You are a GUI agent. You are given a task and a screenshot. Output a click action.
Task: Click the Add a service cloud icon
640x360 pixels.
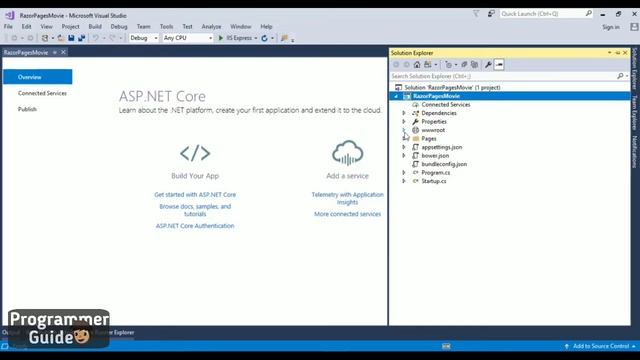click(347, 153)
